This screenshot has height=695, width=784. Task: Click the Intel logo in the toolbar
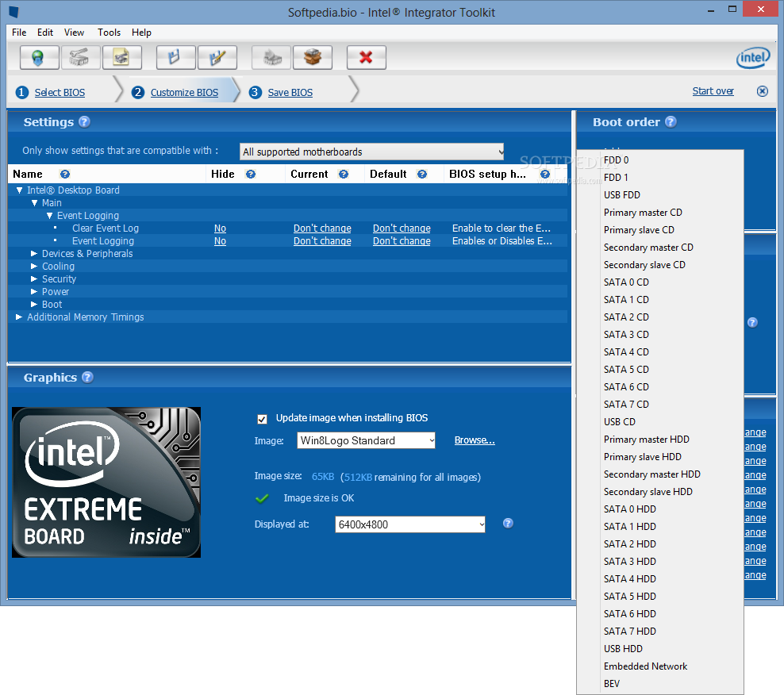coord(753,58)
